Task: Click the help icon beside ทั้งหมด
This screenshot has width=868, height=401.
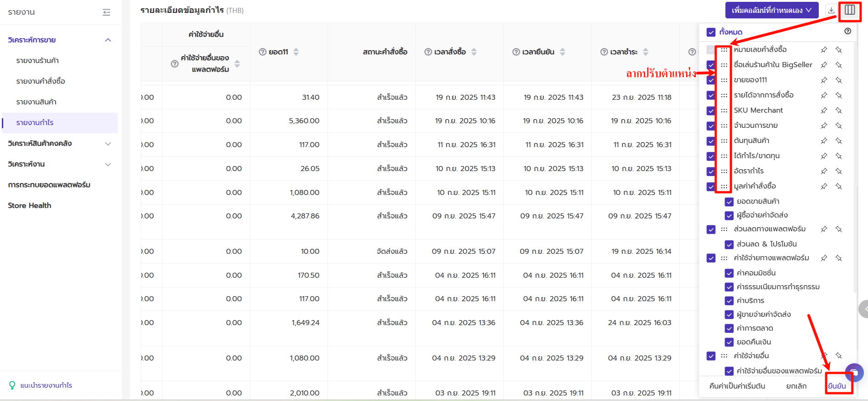Action: [847, 31]
